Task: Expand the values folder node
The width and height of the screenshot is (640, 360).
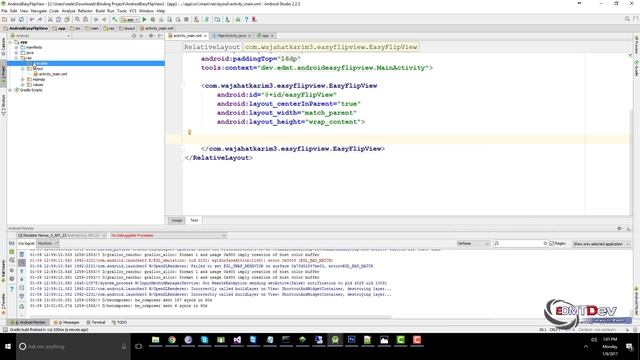Action: 23,84
